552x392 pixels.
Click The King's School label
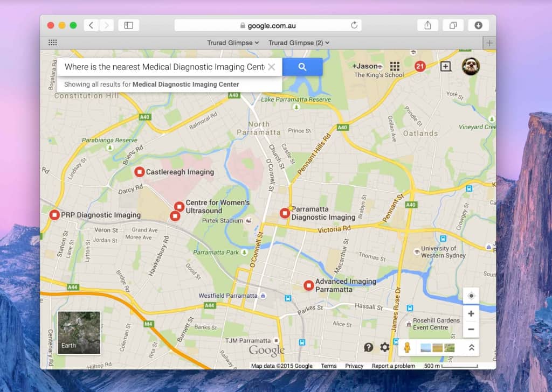coord(379,75)
